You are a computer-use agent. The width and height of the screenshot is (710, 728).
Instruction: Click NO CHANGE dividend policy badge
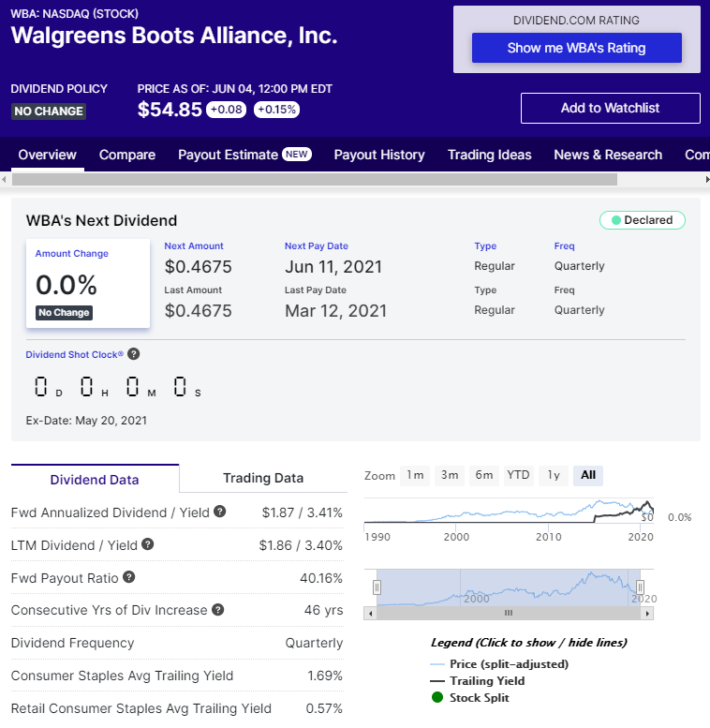point(49,111)
